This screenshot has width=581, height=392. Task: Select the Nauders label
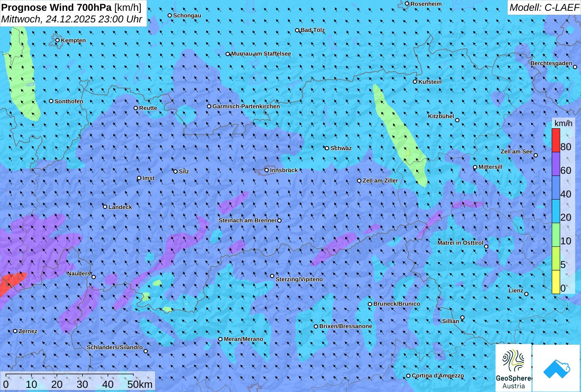[x=78, y=273]
